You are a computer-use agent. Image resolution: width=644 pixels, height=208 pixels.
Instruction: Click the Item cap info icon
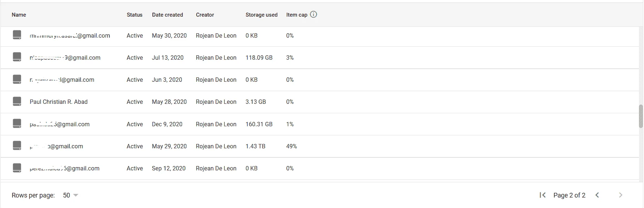[313, 14]
